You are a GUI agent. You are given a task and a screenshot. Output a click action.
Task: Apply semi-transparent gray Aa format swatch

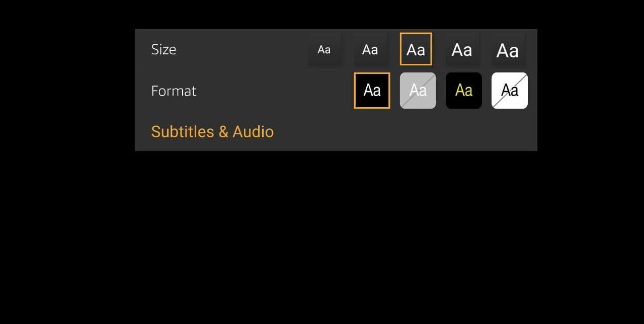coord(418,91)
